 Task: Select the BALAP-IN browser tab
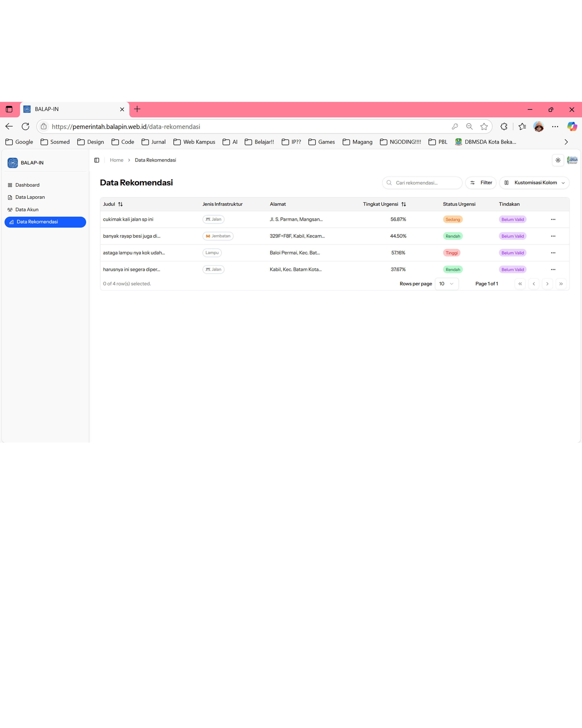(x=74, y=109)
